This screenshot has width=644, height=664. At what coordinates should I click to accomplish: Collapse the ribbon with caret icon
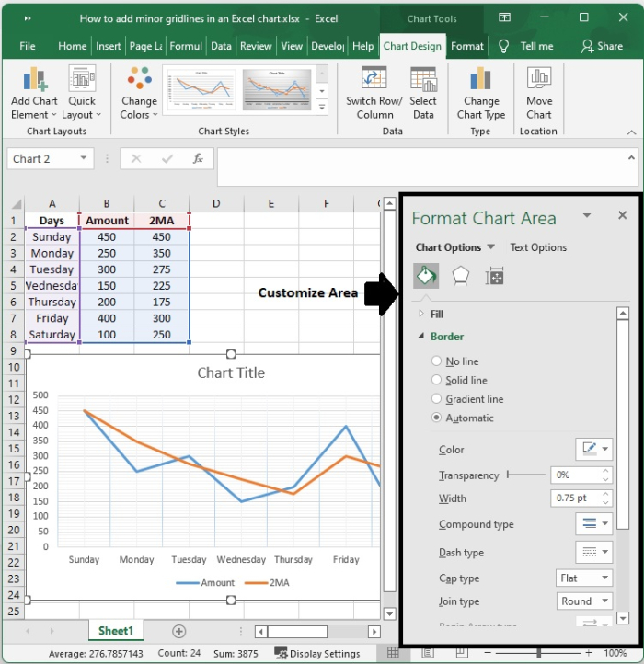pyautogui.click(x=631, y=132)
